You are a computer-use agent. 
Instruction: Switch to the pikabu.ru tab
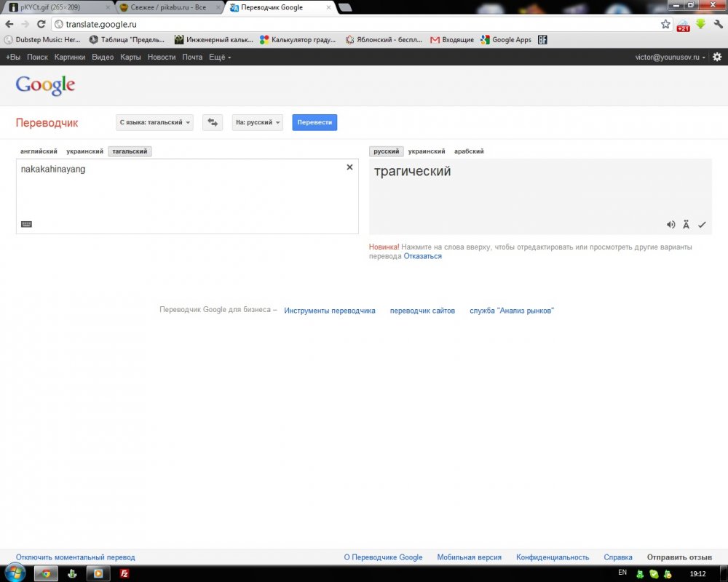[x=167, y=7]
